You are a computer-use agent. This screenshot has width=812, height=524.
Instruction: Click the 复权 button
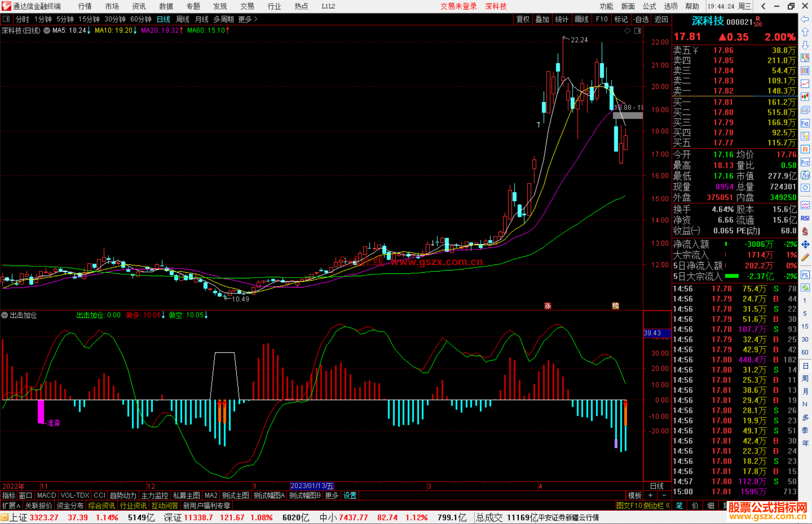(523, 19)
